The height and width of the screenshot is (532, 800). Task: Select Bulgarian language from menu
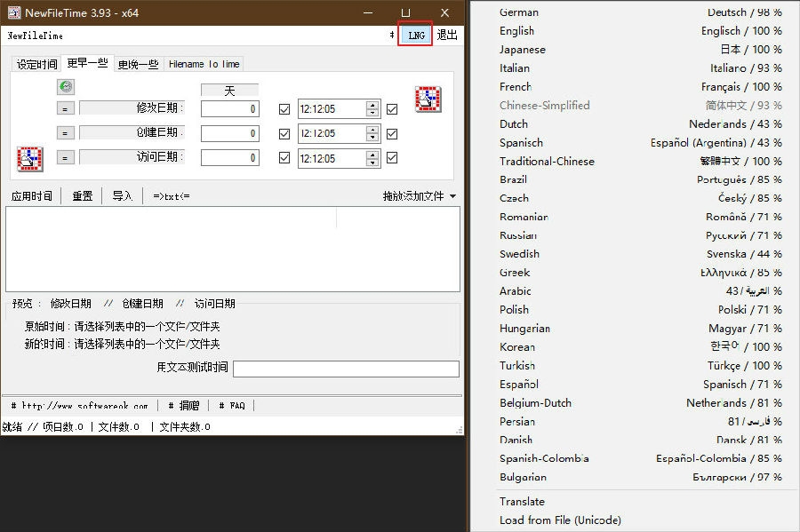point(640,477)
